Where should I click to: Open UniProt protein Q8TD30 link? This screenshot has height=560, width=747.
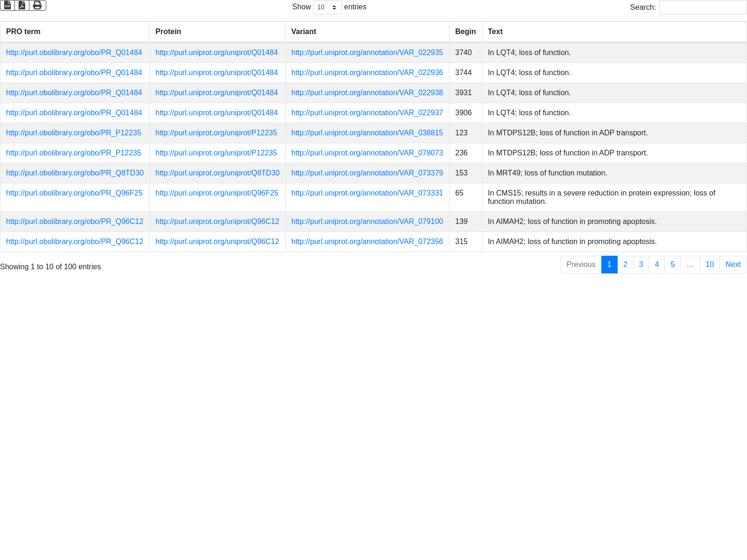[217, 173]
